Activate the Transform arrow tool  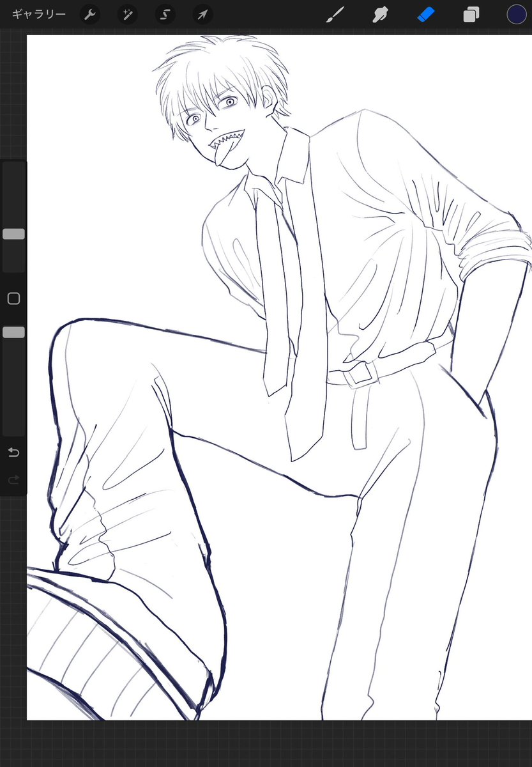[203, 14]
